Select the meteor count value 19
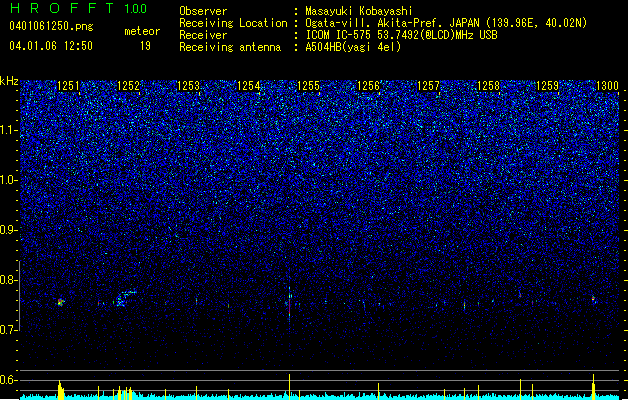This screenshot has width=629, height=400. (145, 46)
